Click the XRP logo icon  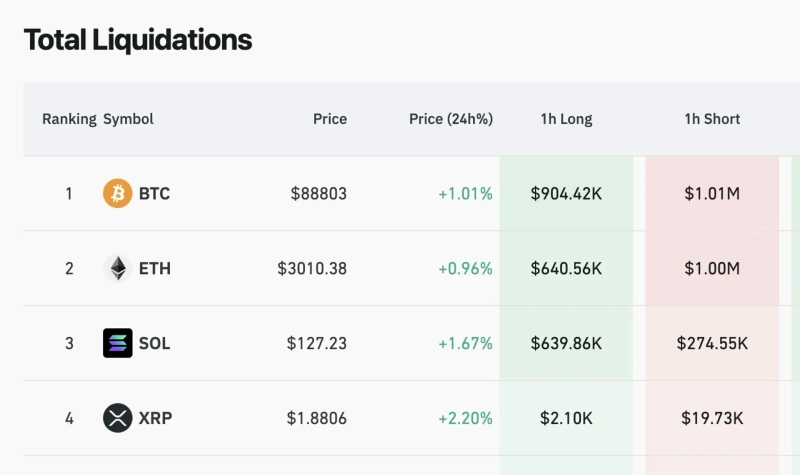pos(117,418)
